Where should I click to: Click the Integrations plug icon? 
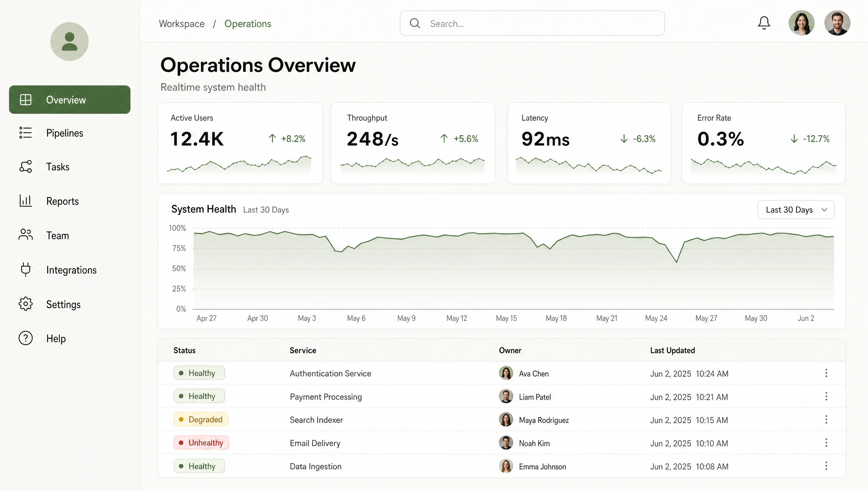[25, 269]
